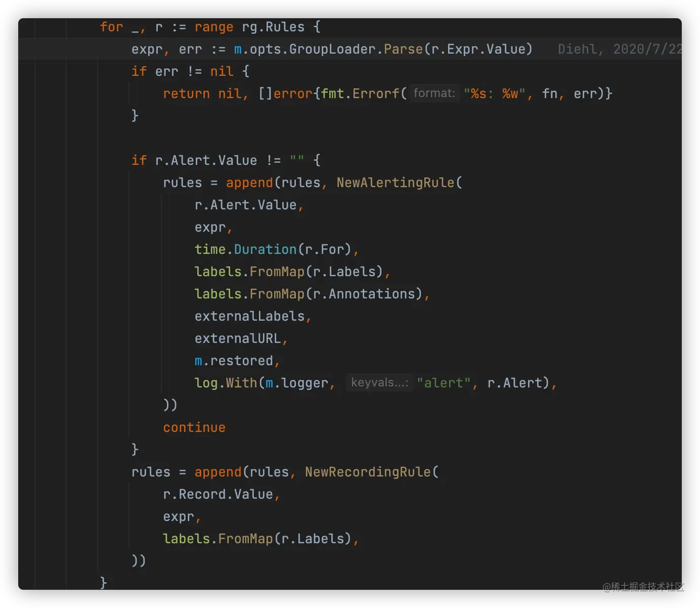Click the "m.restored" argument
Viewport: 700px width, 608px height.
click(234, 361)
